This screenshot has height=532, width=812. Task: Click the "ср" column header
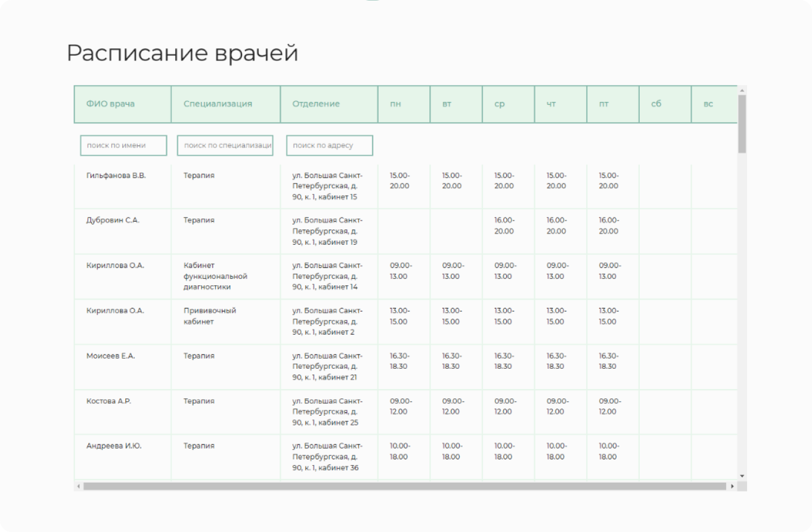click(509, 104)
